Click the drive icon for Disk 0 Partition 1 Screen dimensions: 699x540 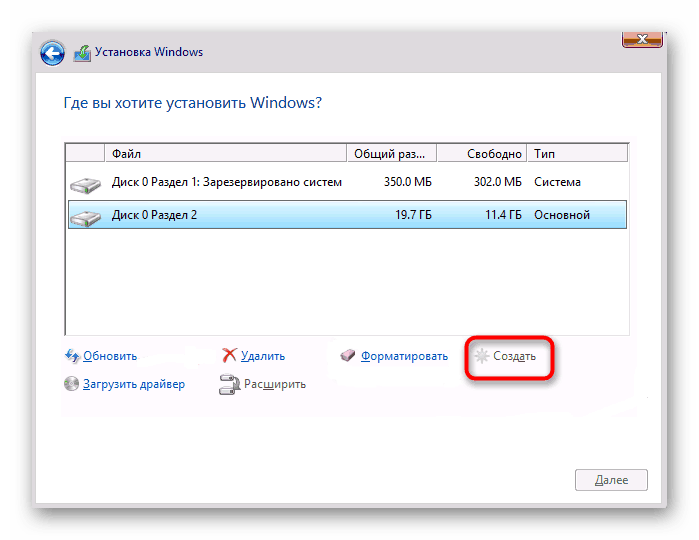tap(85, 184)
